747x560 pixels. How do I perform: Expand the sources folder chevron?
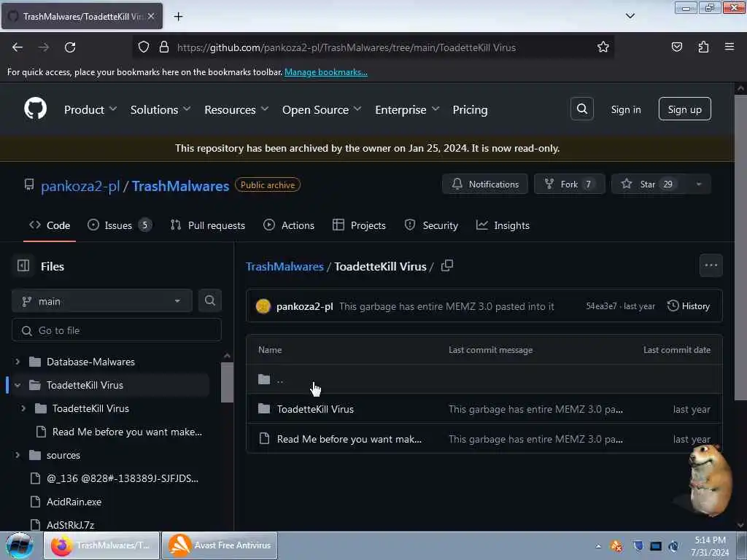pos(18,455)
